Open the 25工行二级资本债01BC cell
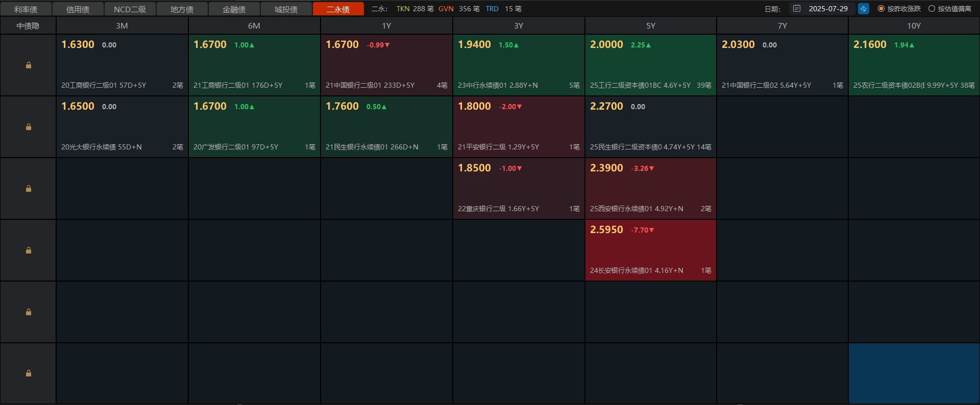Screen dimensions: 980x405 (651, 65)
